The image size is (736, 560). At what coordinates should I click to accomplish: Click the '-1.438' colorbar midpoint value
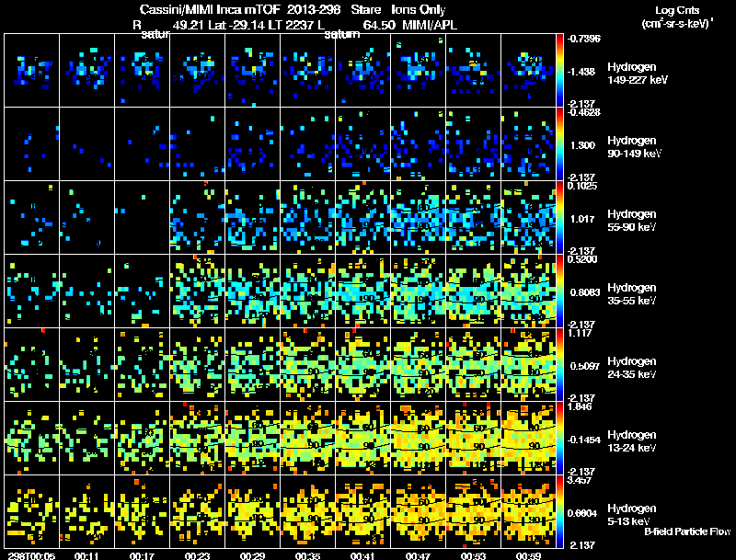(581, 72)
